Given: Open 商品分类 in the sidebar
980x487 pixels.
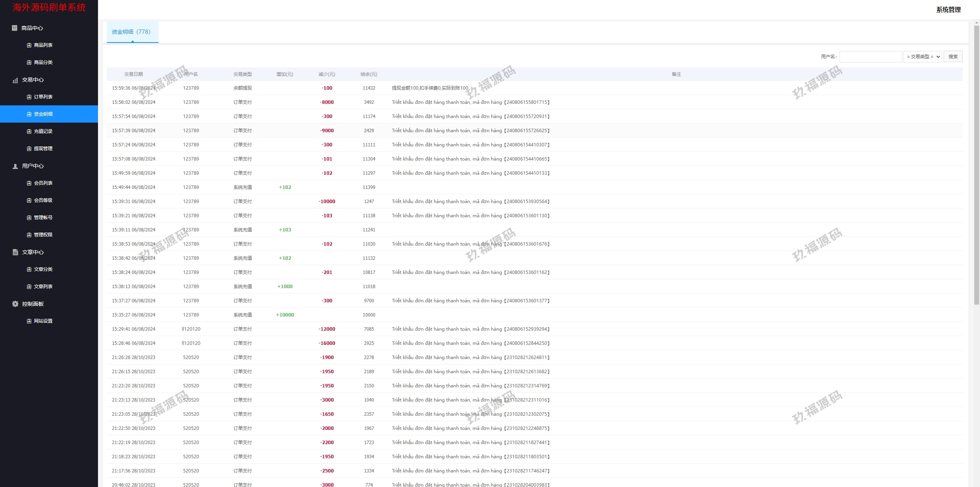Looking at the screenshot, I should [43, 62].
